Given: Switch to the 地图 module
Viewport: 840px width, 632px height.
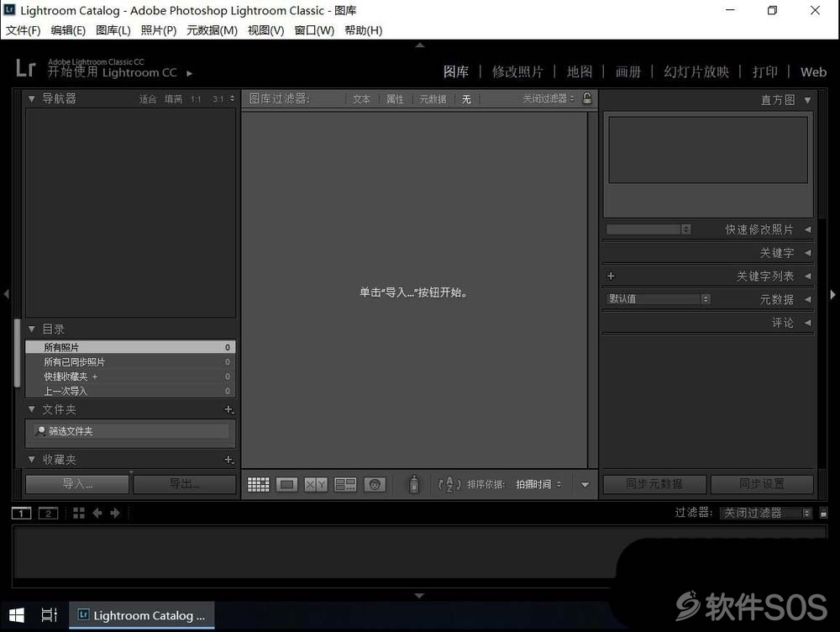Looking at the screenshot, I should pos(580,71).
